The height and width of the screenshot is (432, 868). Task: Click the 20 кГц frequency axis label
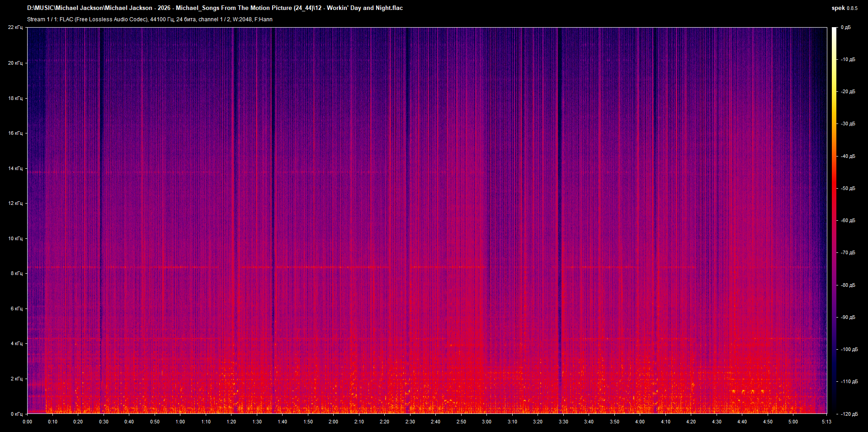(15, 63)
